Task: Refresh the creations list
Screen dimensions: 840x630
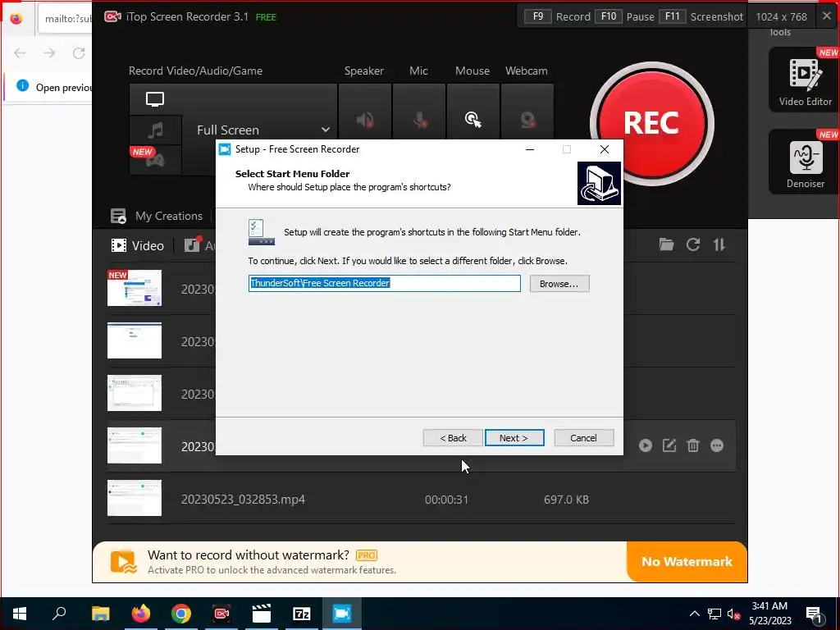Action: click(x=693, y=244)
